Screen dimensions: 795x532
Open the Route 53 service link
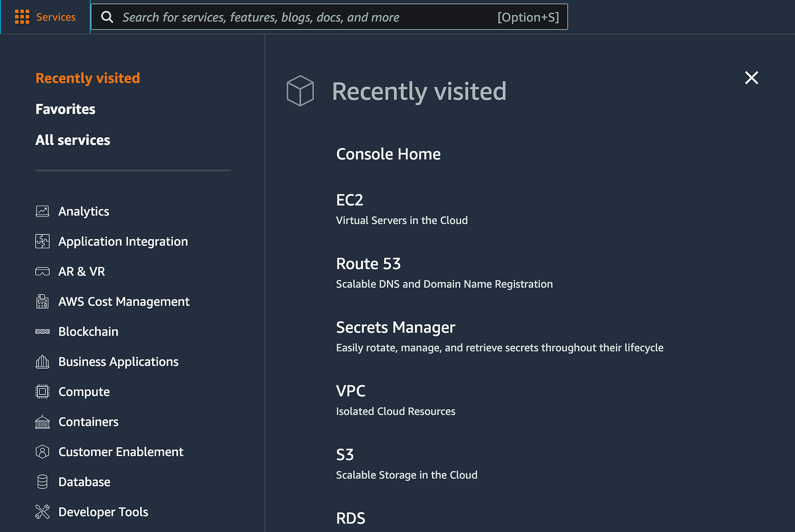click(369, 264)
